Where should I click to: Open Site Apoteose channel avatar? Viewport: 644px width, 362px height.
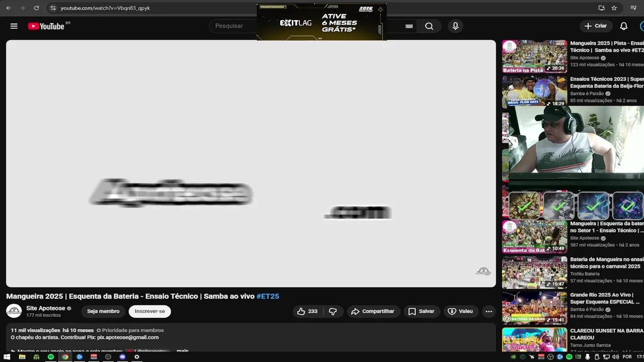tap(14, 311)
